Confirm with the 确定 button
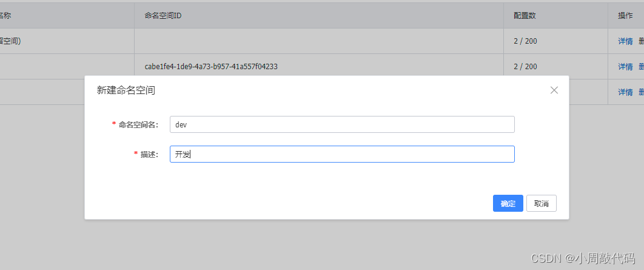 click(x=508, y=204)
